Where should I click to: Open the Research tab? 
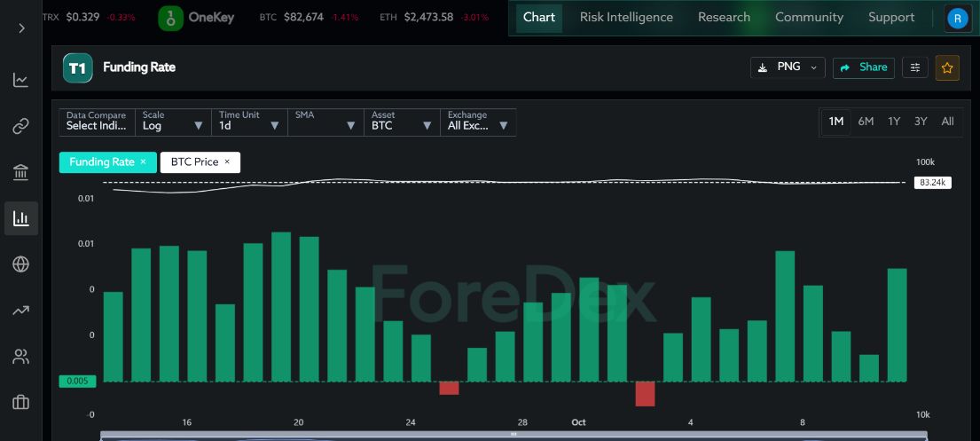click(x=724, y=18)
